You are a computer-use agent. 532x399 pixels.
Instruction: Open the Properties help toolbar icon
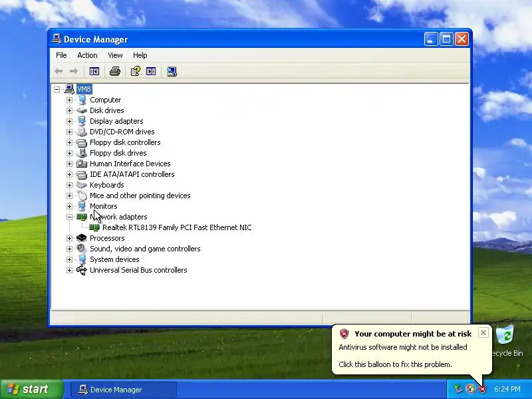tap(136, 71)
